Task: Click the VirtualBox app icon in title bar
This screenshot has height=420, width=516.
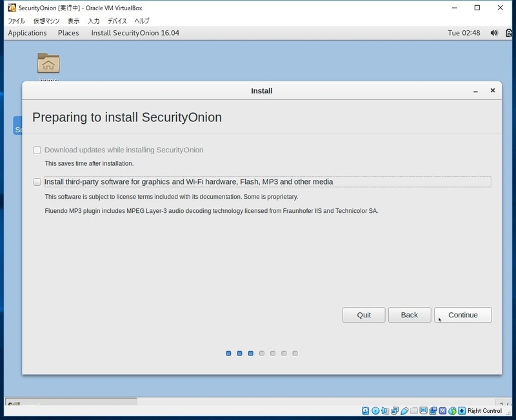Action: point(12,8)
